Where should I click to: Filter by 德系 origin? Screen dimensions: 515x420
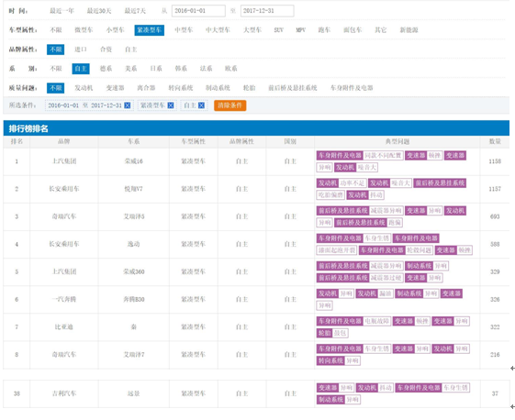(x=106, y=69)
